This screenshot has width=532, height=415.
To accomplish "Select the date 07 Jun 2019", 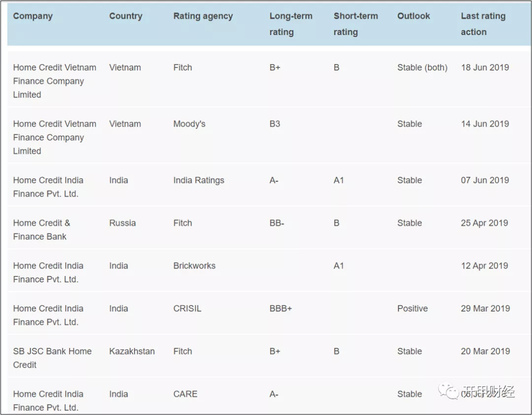I will [x=485, y=180].
